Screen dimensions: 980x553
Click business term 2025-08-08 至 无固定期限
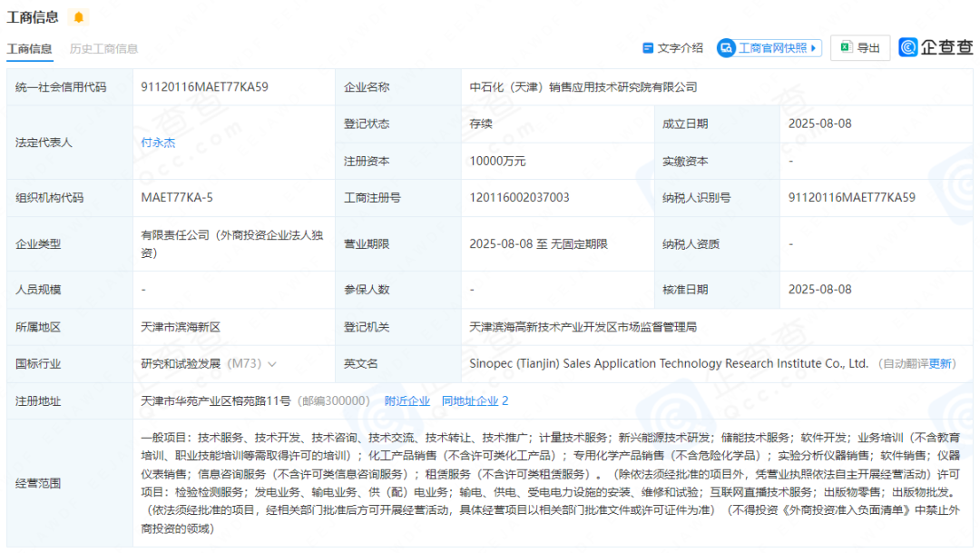point(538,244)
